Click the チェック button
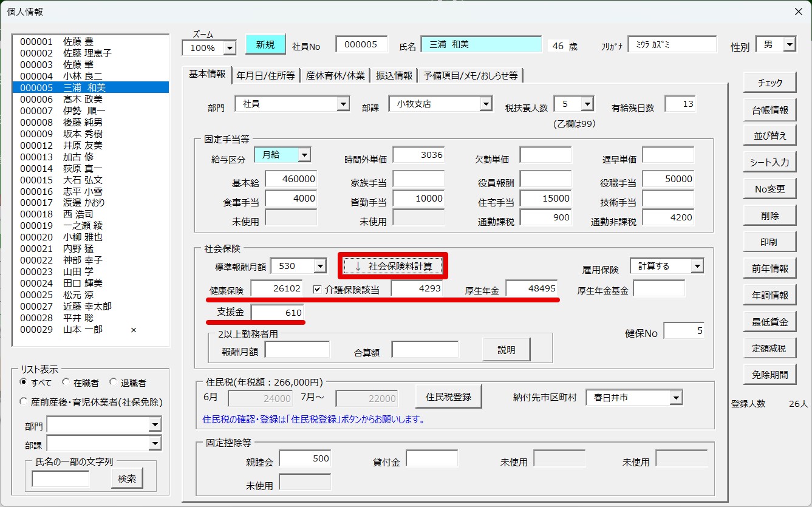The width and height of the screenshot is (812, 507). 770,83
